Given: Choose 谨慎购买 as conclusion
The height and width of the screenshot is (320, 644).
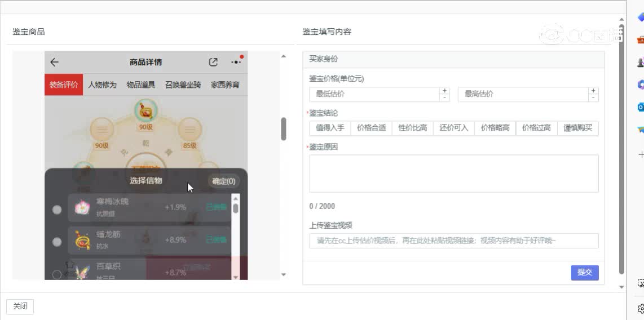Looking at the screenshot, I should [578, 128].
